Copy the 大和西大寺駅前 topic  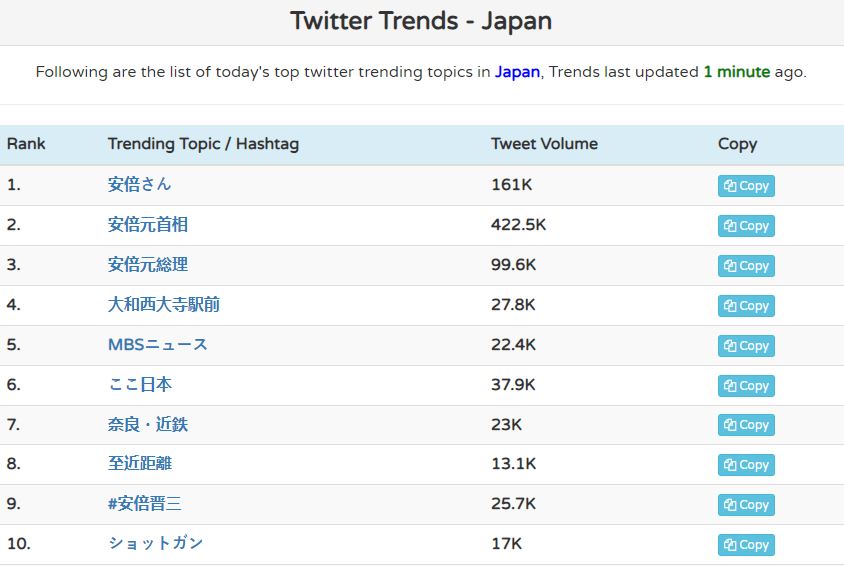[746, 306]
